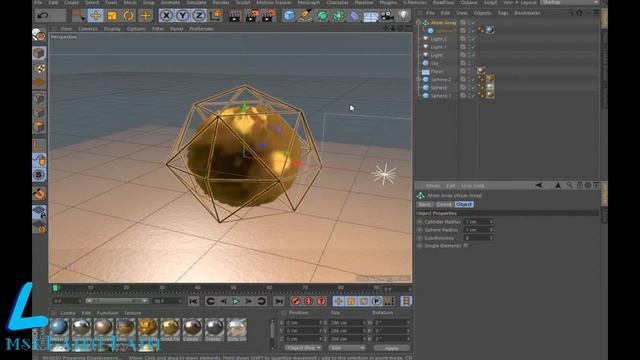Click the Record Active Objects icon
640x360 pixels.
point(296,302)
